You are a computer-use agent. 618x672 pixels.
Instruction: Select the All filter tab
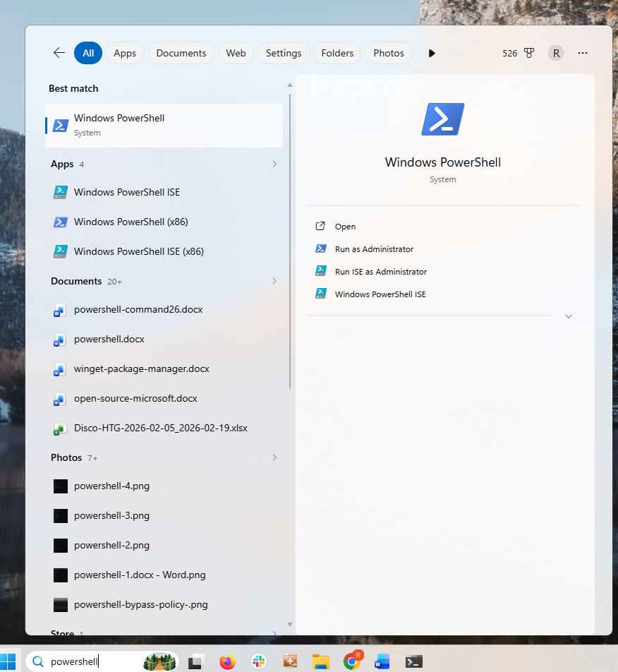(88, 53)
